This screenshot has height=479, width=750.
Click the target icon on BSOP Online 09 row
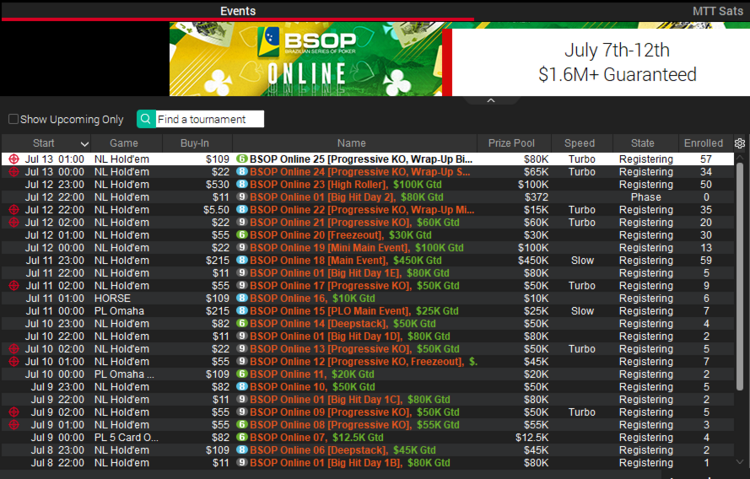pyautogui.click(x=14, y=412)
